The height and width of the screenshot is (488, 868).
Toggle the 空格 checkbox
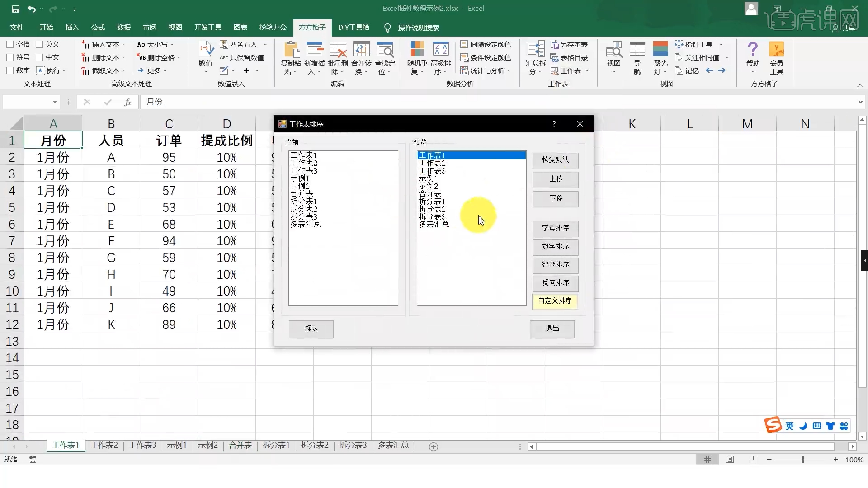pyautogui.click(x=10, y=44)
